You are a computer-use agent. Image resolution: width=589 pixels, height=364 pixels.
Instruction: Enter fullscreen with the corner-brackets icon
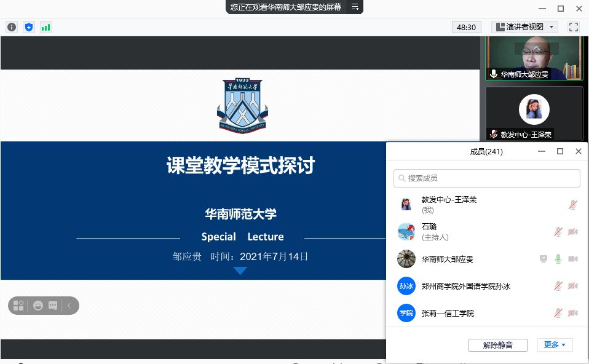tap(573, 27)
